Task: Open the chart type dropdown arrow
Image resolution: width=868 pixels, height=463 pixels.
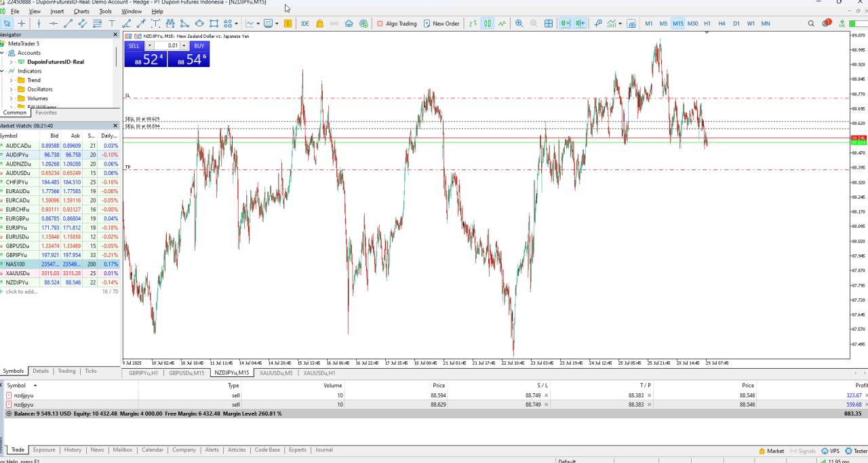Action: [x=258, y=23]
